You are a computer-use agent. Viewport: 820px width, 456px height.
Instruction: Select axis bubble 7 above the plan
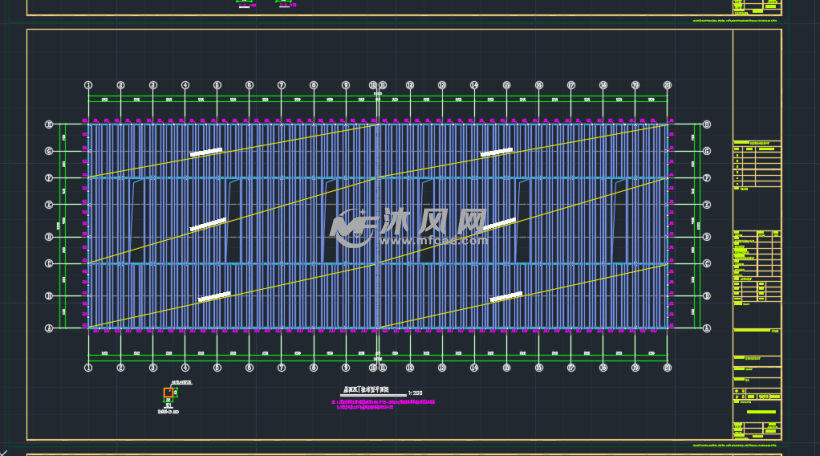click(x=281, y=85)
